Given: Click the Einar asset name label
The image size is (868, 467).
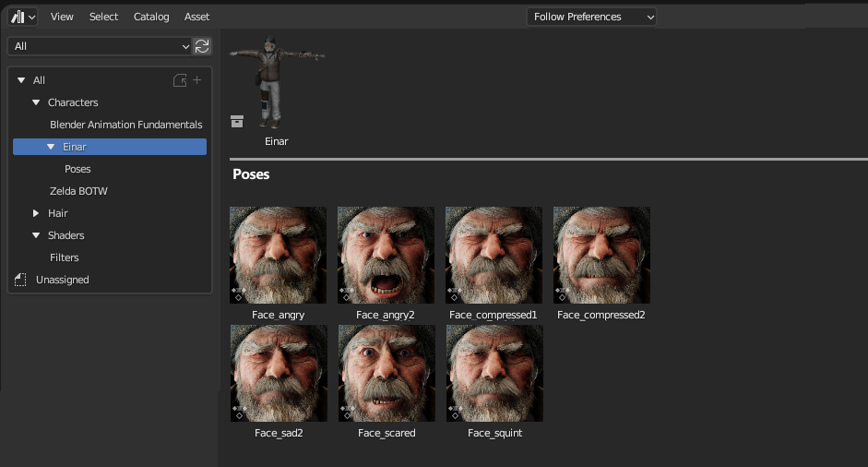Looking at the screenshot, I should click(276, 141).
